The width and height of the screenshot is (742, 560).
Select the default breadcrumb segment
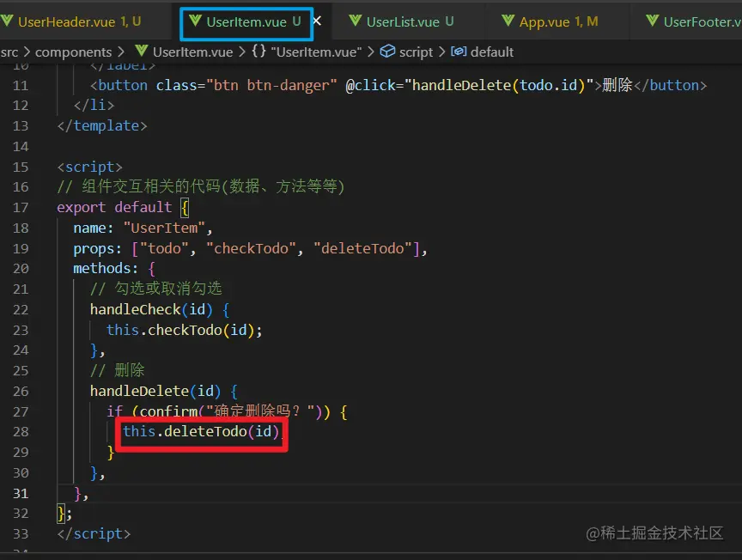[x=492, y=52]
